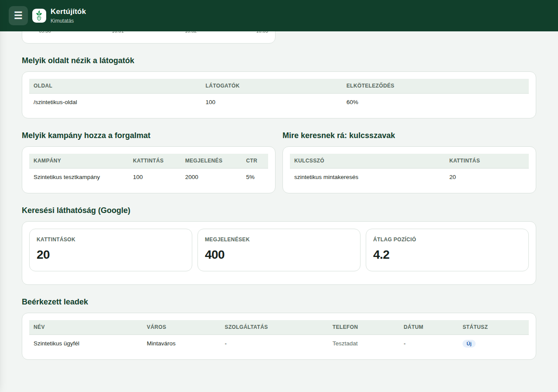
Task: Click the Kertújítók brand title
Action: point(68,12)
